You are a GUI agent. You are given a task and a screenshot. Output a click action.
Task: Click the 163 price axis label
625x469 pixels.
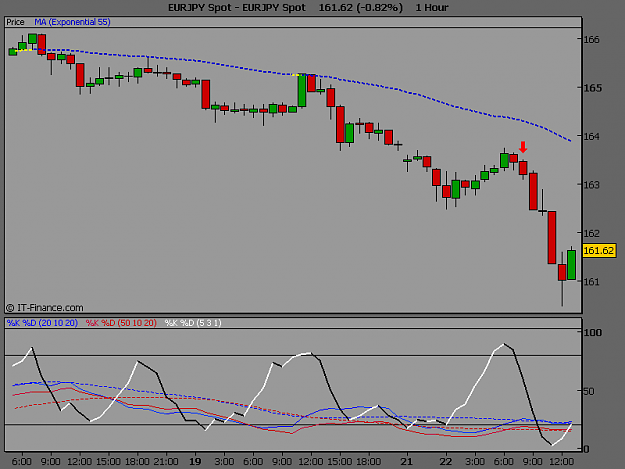point(592,185)
